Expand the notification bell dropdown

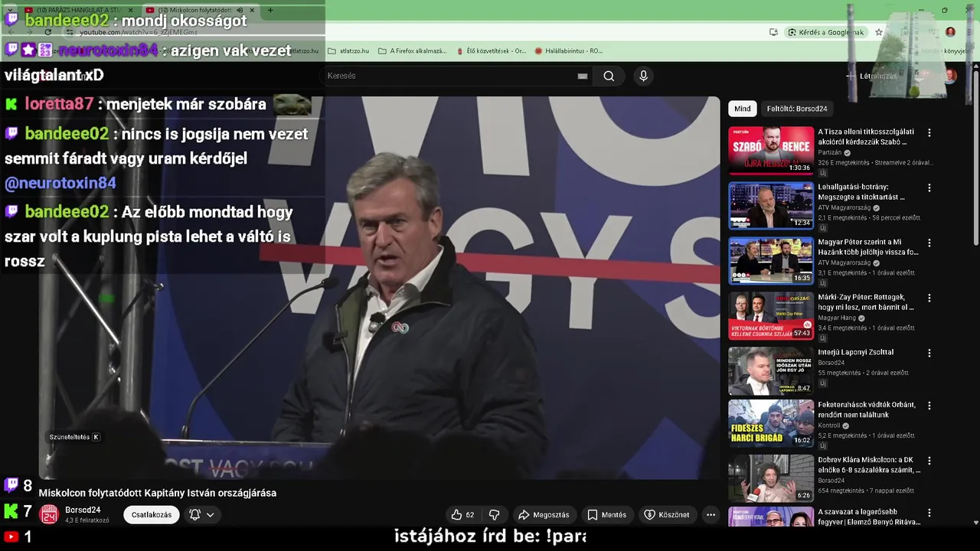(x=202, y=515)
